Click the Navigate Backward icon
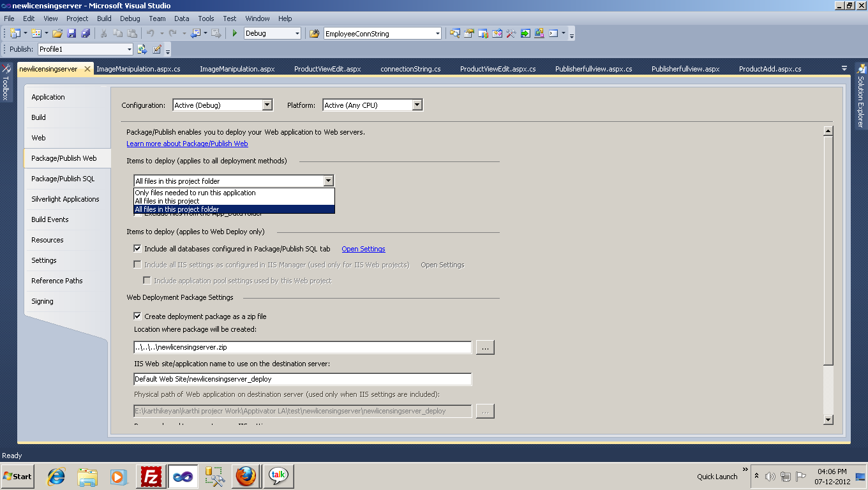The height and width of the screenshot is (490, 868). 195,33
